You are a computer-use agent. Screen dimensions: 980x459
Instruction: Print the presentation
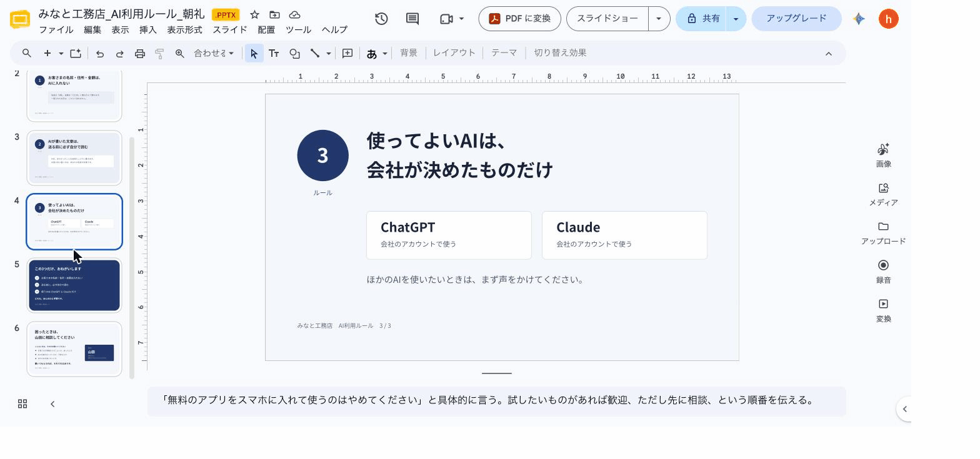pyautogui.click(x=140, y=54)
